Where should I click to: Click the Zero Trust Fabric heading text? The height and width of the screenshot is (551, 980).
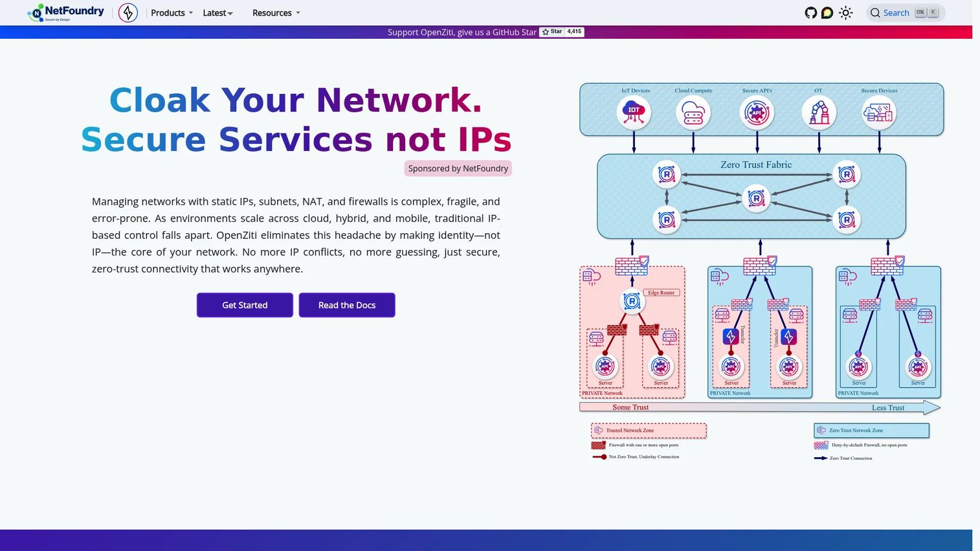pyautogui.click(x=756, y=164)
